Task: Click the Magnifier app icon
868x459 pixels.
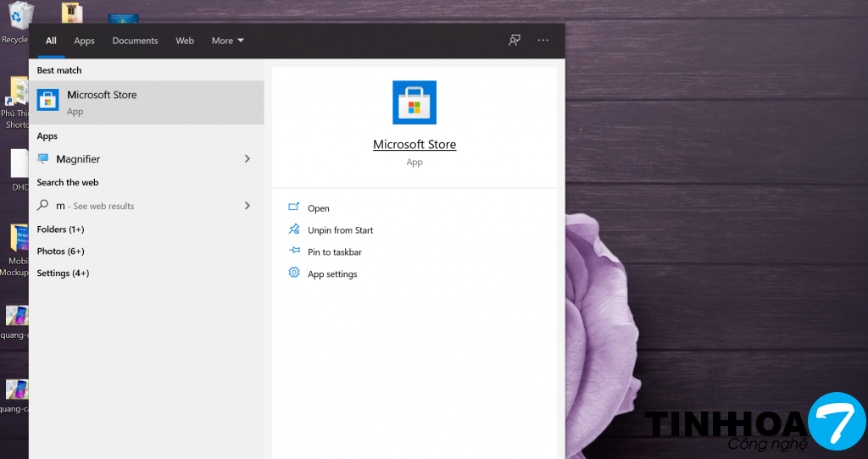Action: 43,159
